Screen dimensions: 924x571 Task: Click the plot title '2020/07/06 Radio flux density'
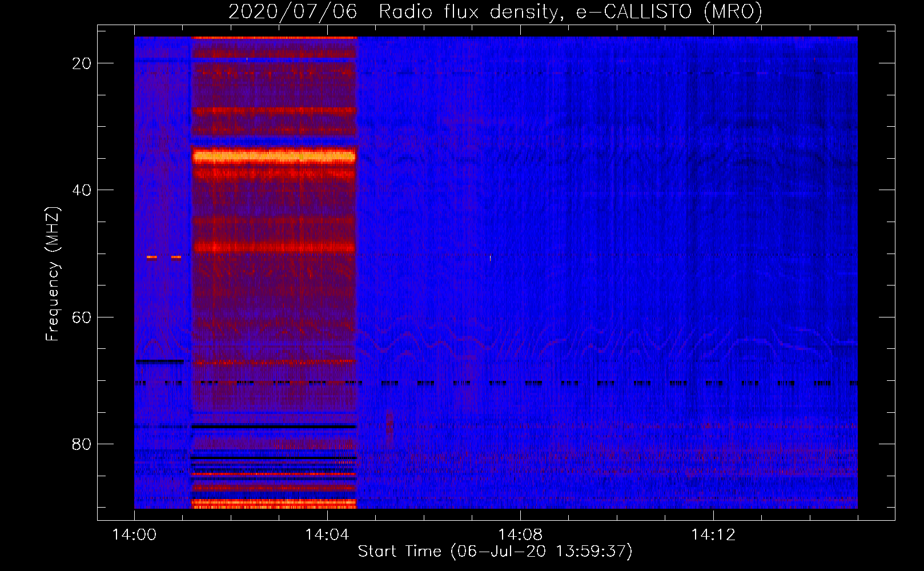495,11
